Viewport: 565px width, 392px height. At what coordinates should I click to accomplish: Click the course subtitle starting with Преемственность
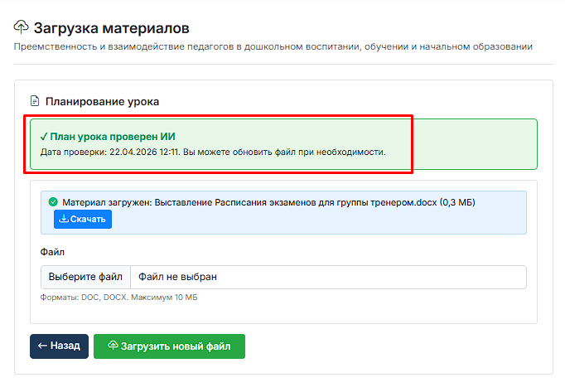pyautogui.click(x=273, y=46)
